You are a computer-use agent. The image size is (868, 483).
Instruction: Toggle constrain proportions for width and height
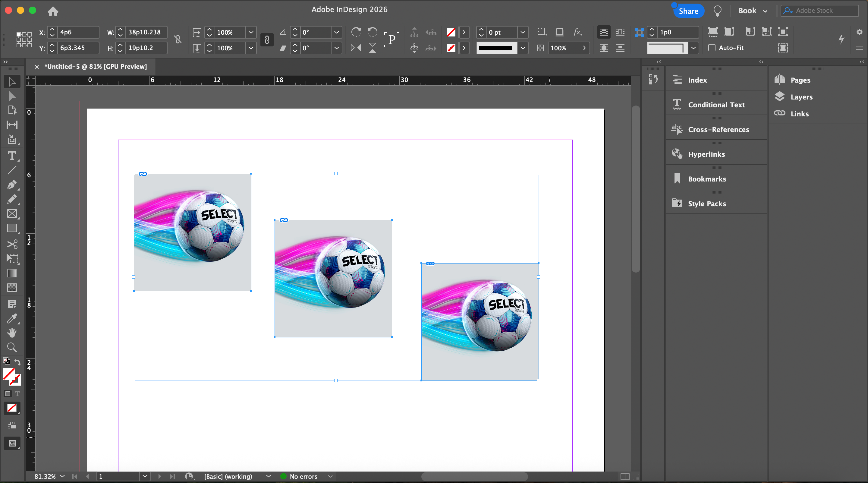(x=178, y=40)
